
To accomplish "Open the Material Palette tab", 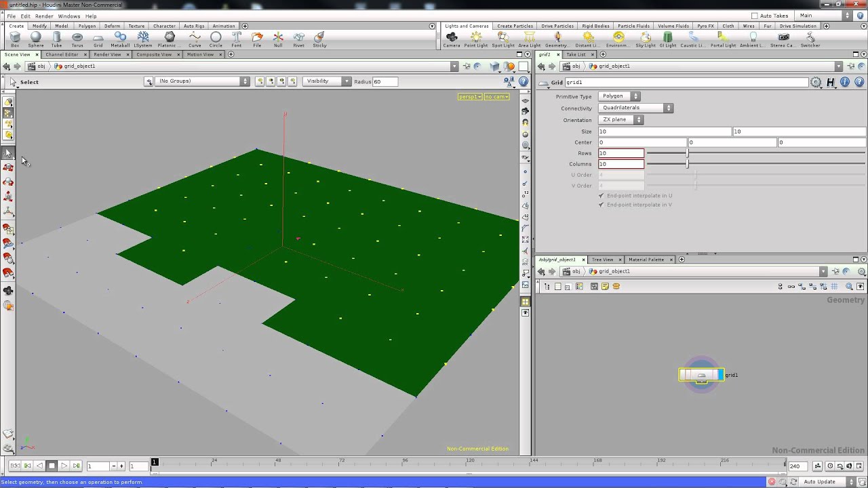I will (646, 260).
